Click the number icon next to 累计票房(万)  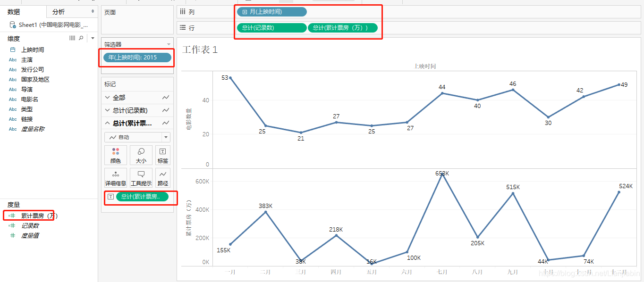12,216
